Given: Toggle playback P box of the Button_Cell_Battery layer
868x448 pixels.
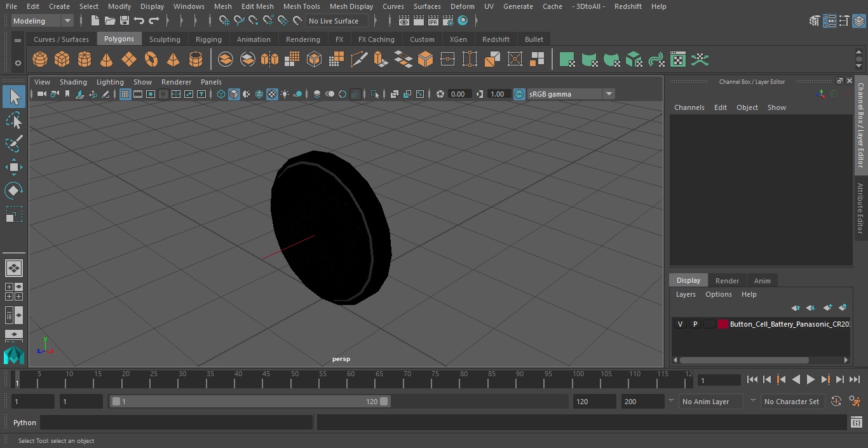Looking at the screenshot, I should [x=695, y=324].
